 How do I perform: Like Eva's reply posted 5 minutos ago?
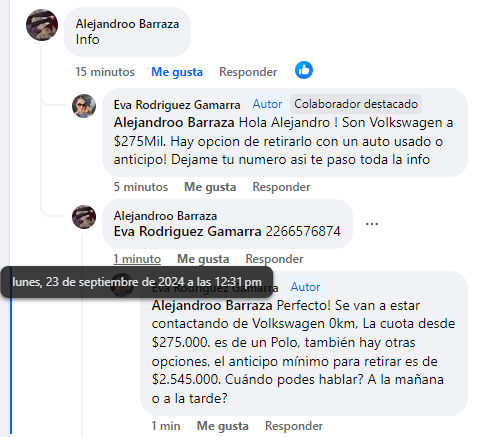tap(210, 187)
